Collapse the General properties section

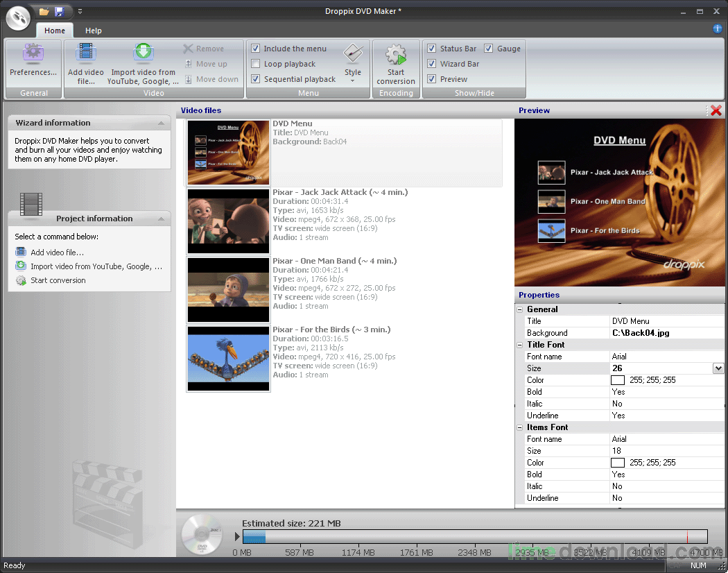point(520,309)
